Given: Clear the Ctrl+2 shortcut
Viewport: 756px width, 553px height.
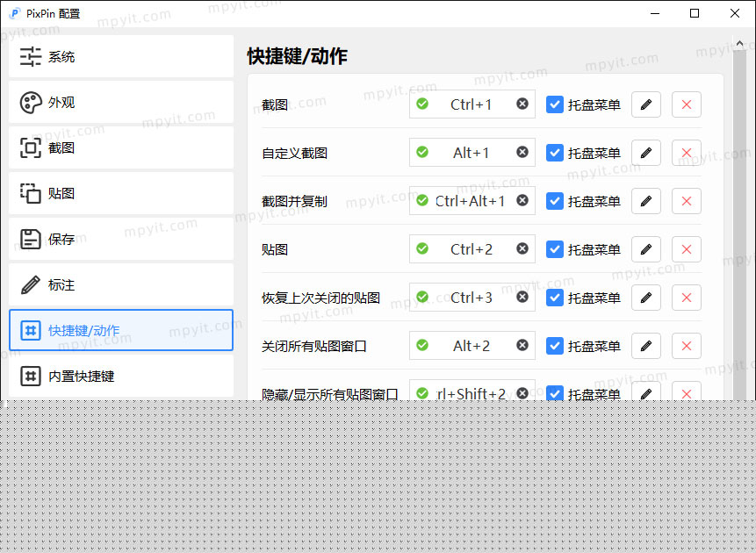Looking at the screenshot, I should (x=522, y=248).
